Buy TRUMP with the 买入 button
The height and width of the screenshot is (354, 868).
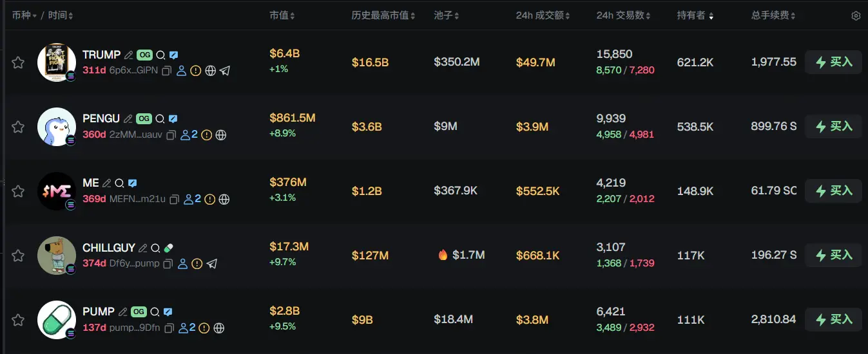click(x=834, y=62)
